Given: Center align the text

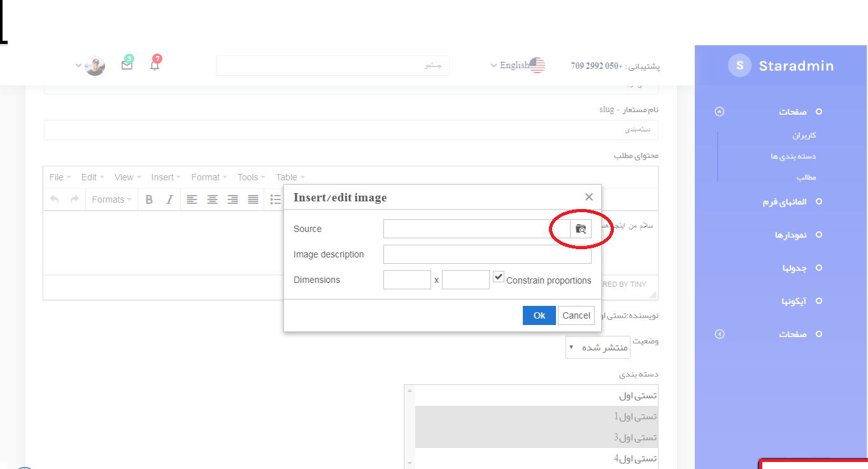Looking at the screenshot, I should click(x=212, y=199).
